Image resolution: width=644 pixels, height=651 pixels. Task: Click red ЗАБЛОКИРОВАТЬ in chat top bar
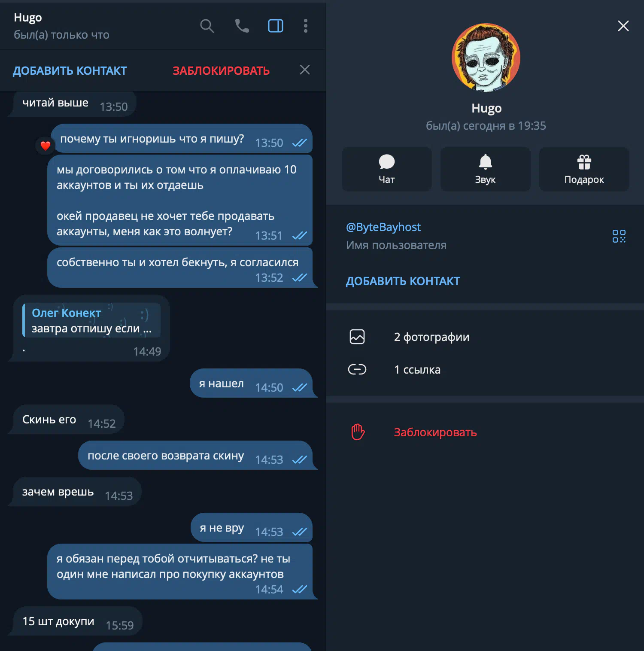[221, 70]
